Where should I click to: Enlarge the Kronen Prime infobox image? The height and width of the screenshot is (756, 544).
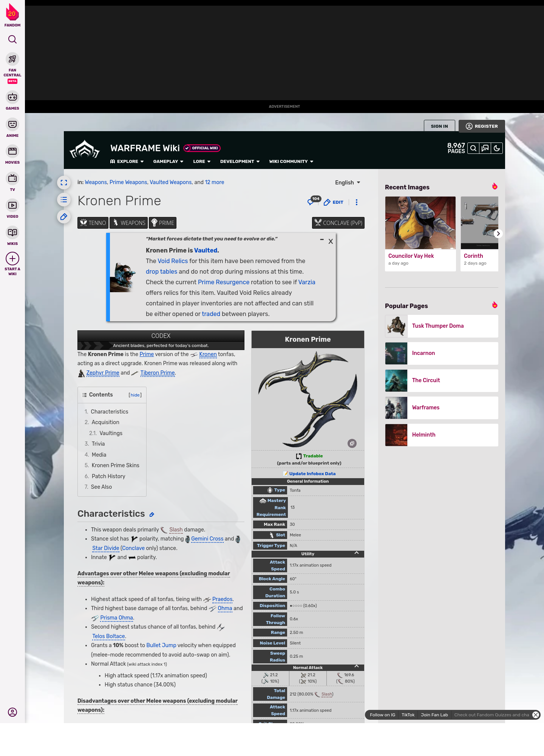(x=352, y=443)
